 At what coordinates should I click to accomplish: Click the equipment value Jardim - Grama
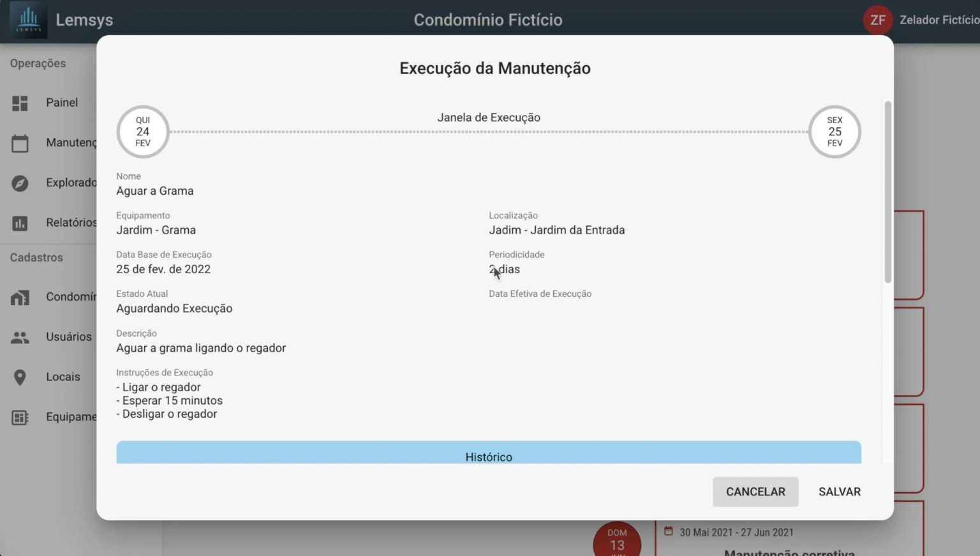pos(156,230)
